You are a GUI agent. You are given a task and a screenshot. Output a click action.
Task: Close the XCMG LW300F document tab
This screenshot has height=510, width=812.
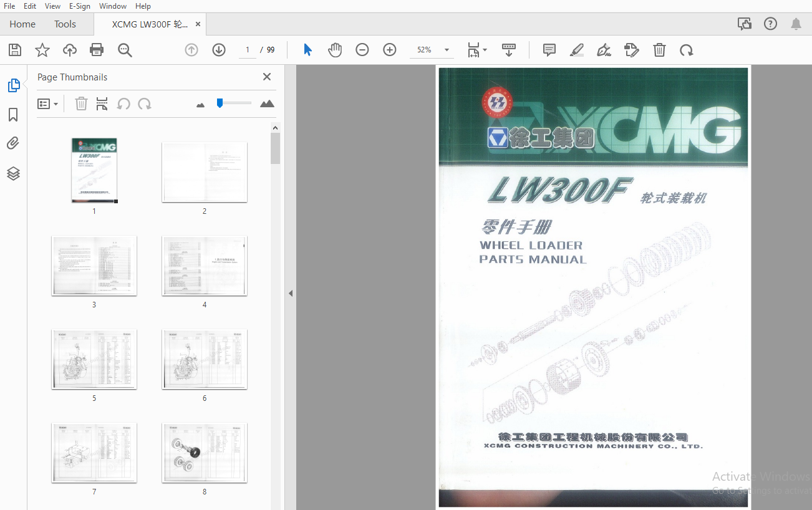(x=198, y=24)
